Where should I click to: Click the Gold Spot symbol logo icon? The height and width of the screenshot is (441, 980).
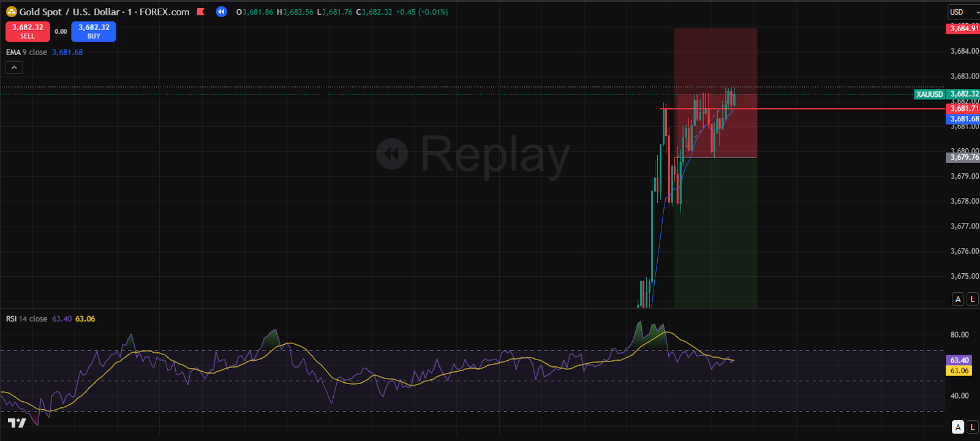point(11,12)
